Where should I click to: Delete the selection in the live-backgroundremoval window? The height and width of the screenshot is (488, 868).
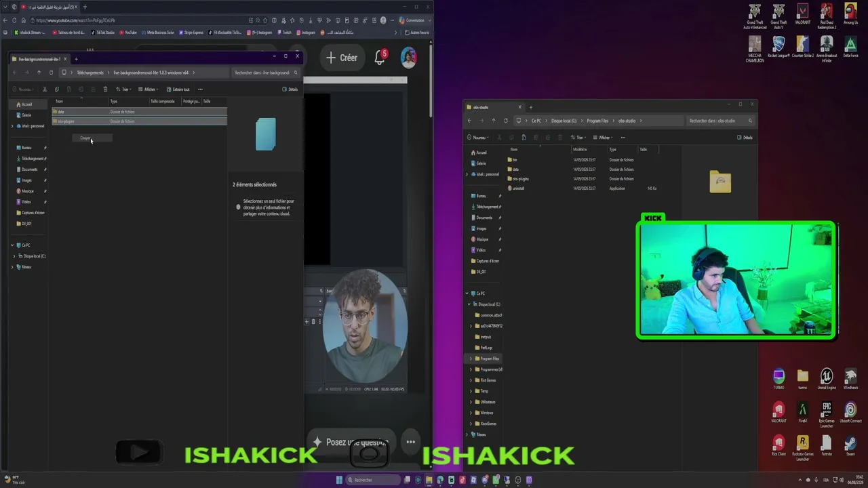click(105, 89)
